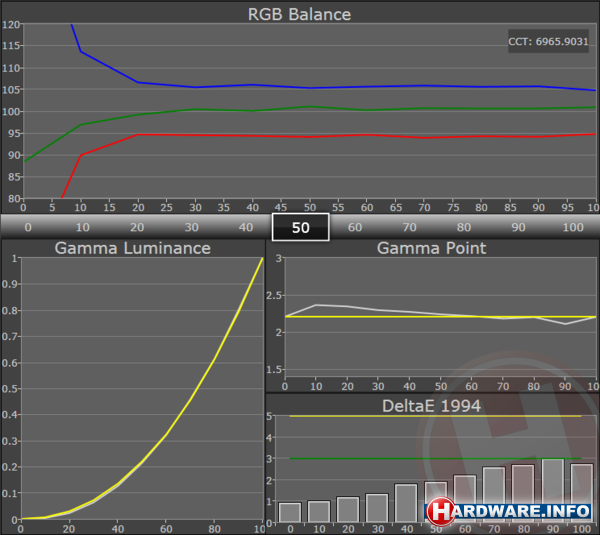Click the Gamma Point chart title
This screenshot has height=535, width=600.
click(431, 248)
